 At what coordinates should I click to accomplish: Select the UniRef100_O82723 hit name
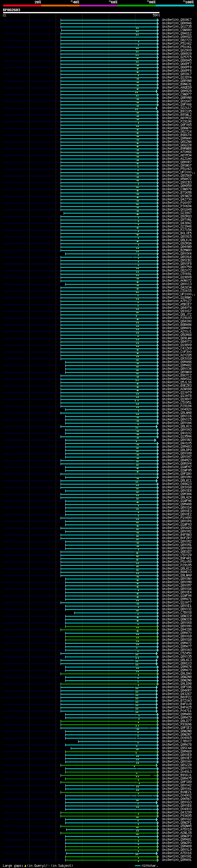click(x=177, y=40)
